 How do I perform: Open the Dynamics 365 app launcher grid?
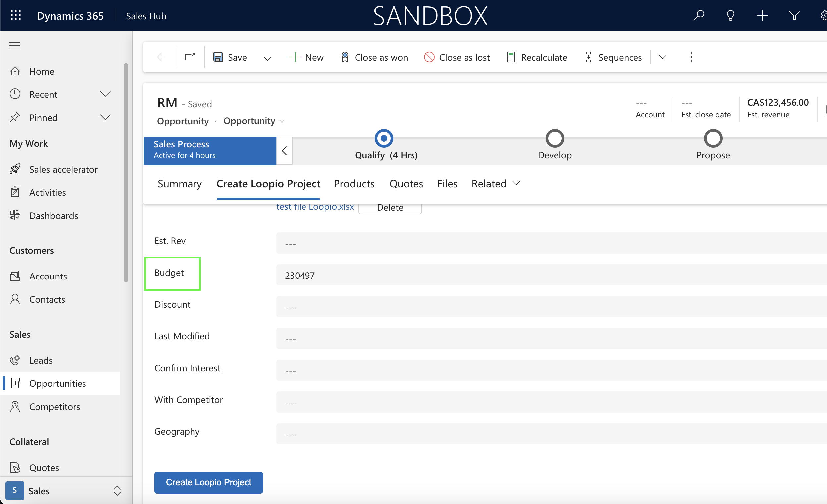pyautogui.click(x=16, y=16)
